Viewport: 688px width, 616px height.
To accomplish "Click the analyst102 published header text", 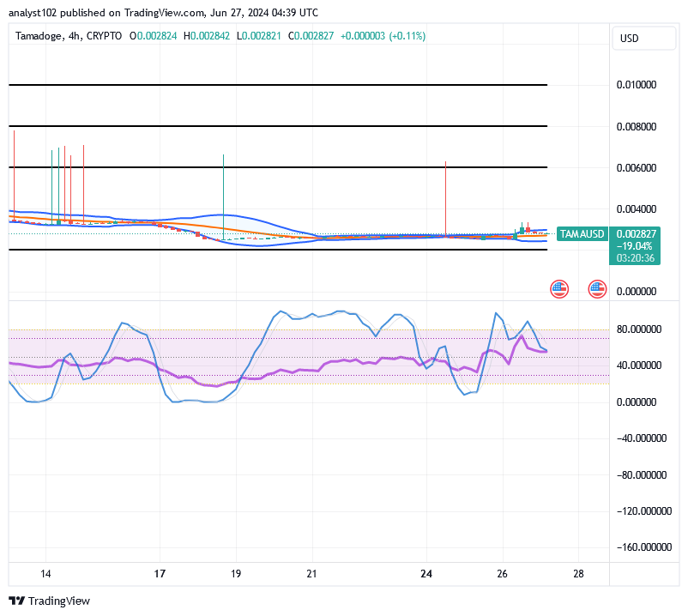I will [x=163, y=13].
